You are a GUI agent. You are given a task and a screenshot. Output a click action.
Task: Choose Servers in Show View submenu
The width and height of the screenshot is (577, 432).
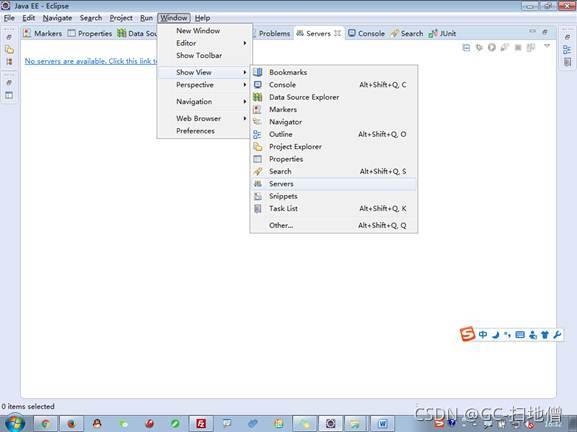pyautogui.click(x=333, y=184)
